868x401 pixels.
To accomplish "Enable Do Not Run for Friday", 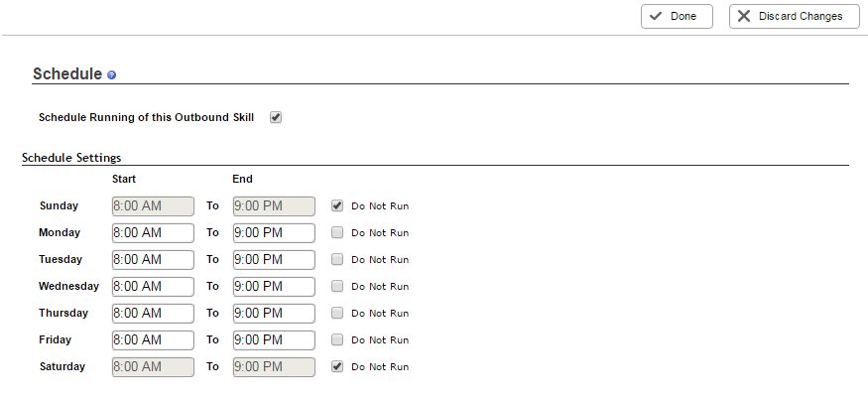I will point(337,340).
